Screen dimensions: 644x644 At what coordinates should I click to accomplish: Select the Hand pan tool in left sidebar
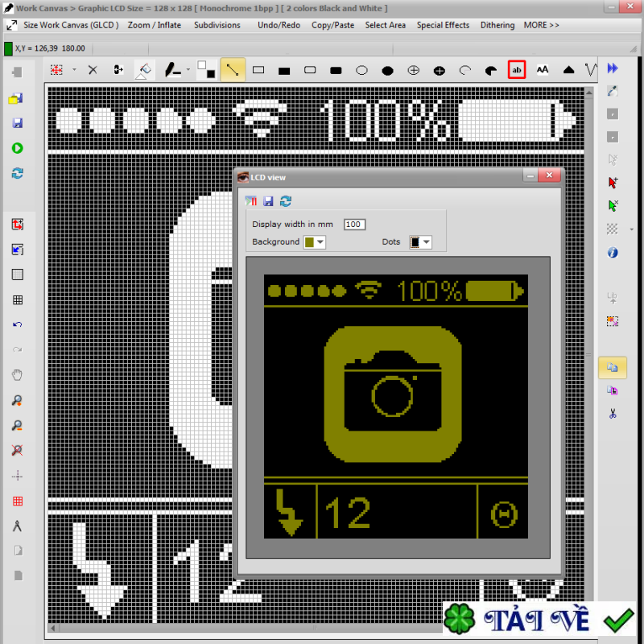pos(17,374)
